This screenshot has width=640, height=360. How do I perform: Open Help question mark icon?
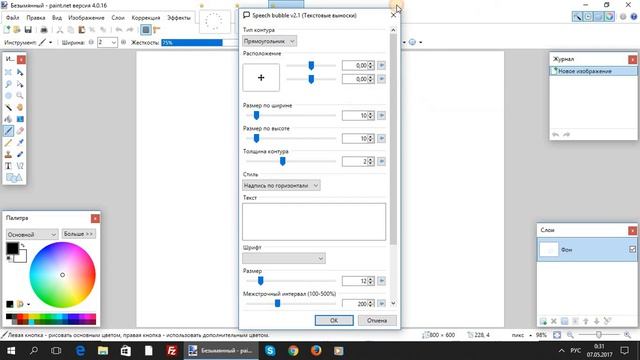[634, 17]
